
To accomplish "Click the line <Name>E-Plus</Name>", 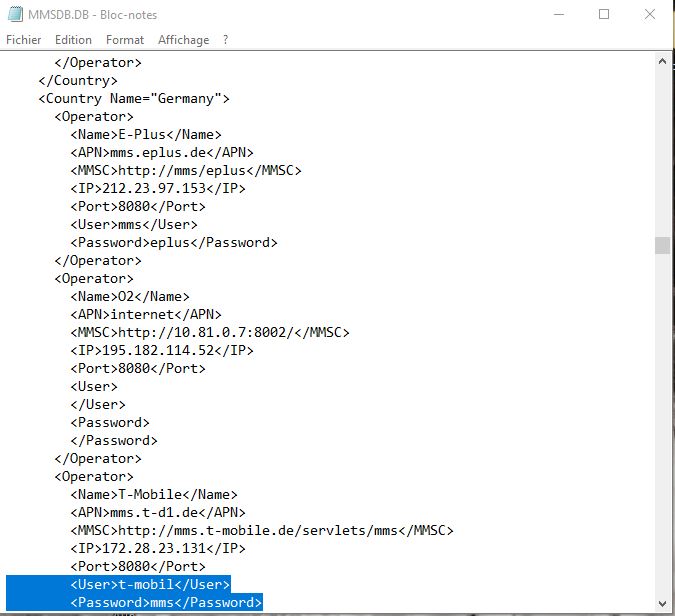I will pos(146,135).
